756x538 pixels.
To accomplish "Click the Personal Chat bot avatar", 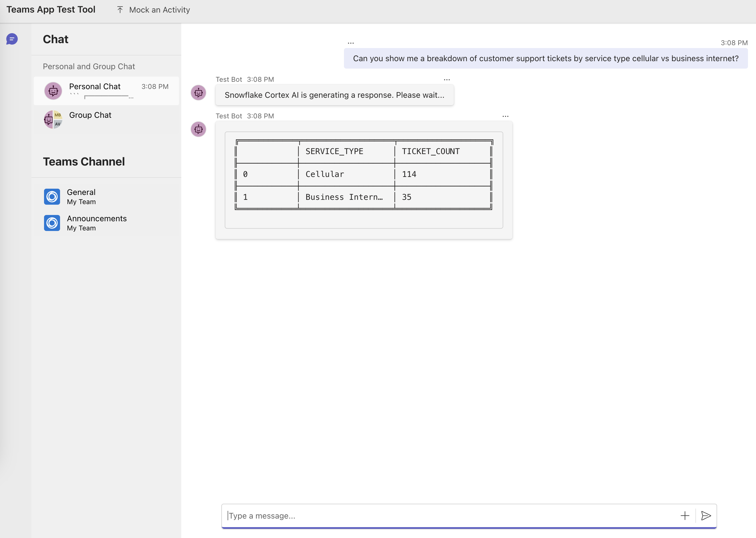I will tap(53, 91).
